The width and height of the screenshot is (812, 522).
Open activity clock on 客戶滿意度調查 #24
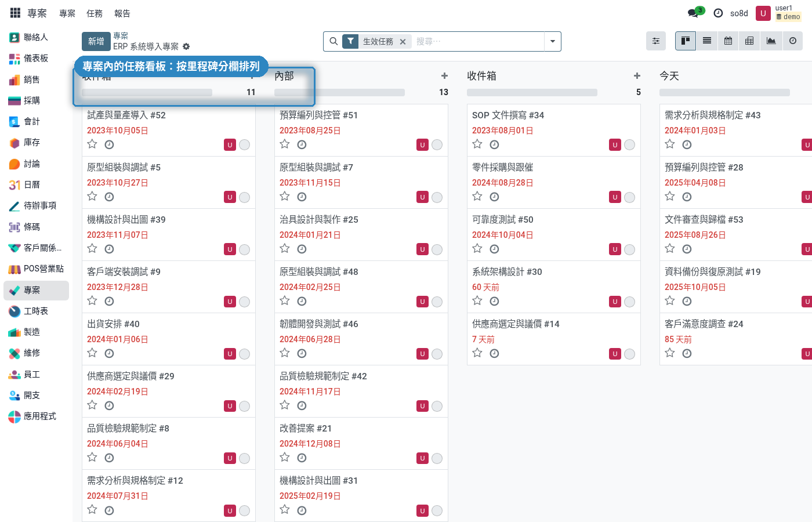(x=687, y=353)
